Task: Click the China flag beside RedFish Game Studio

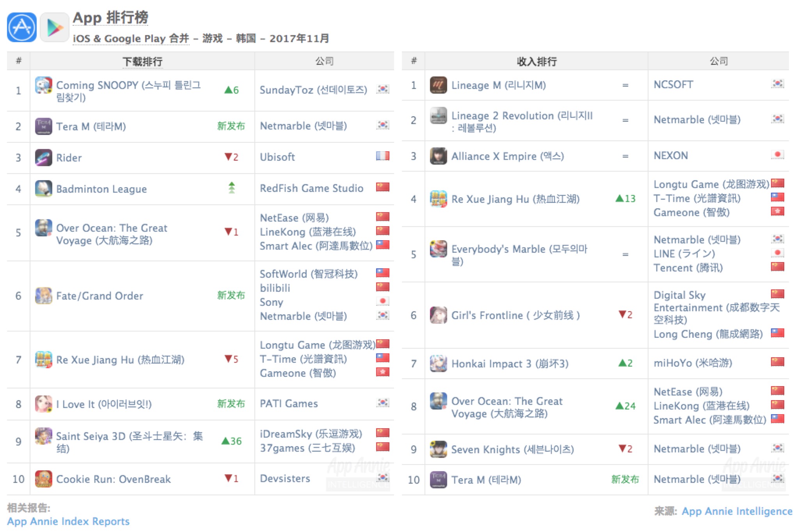Action: pos(383,187)
